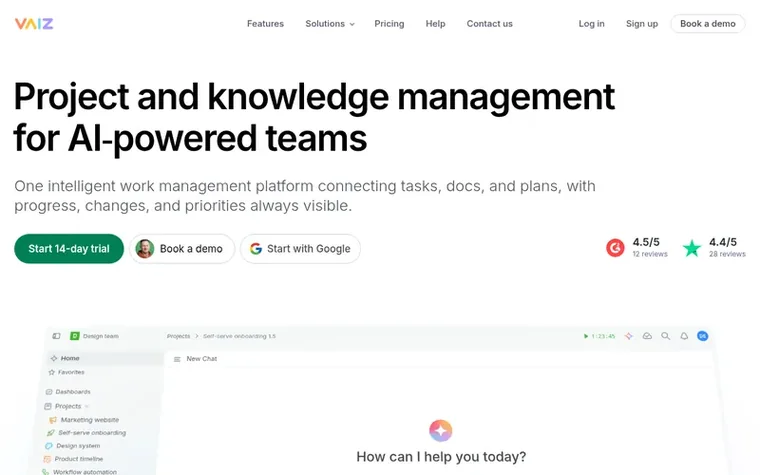Select Home in the sidebar
The width and height of the screenshot is (760, 475).
point(105,358)
